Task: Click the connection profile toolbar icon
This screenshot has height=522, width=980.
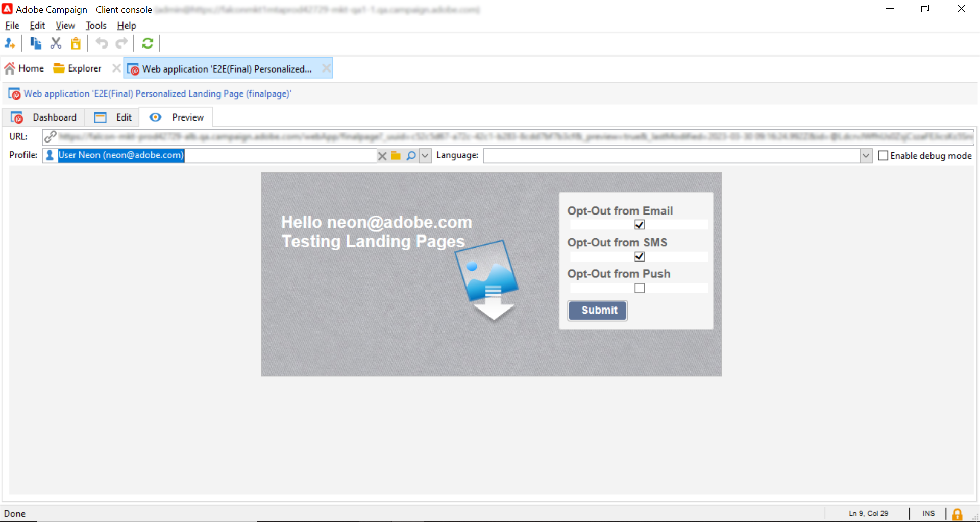Action: 10,43
